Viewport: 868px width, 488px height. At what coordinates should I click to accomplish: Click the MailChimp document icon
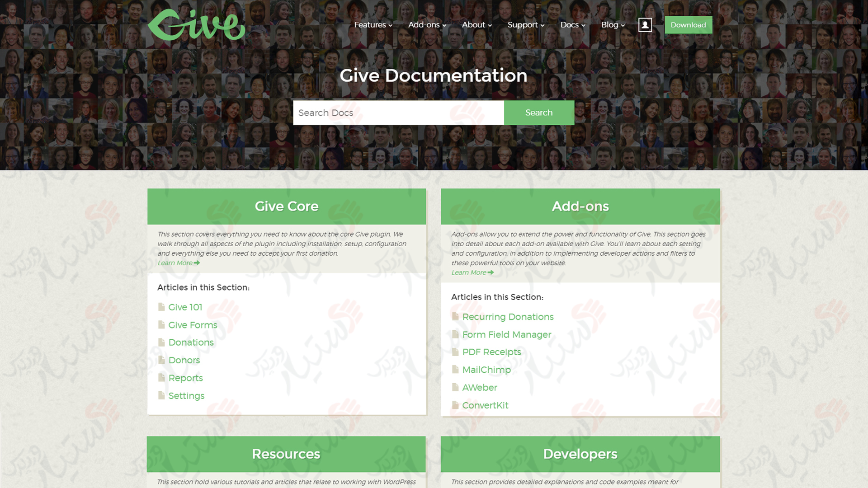tap(455, 370)
